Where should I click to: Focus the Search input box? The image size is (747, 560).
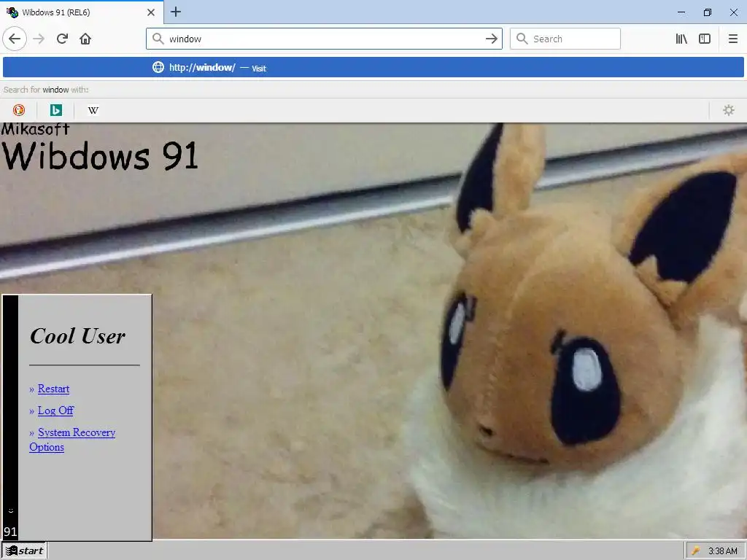pos(565,39)
